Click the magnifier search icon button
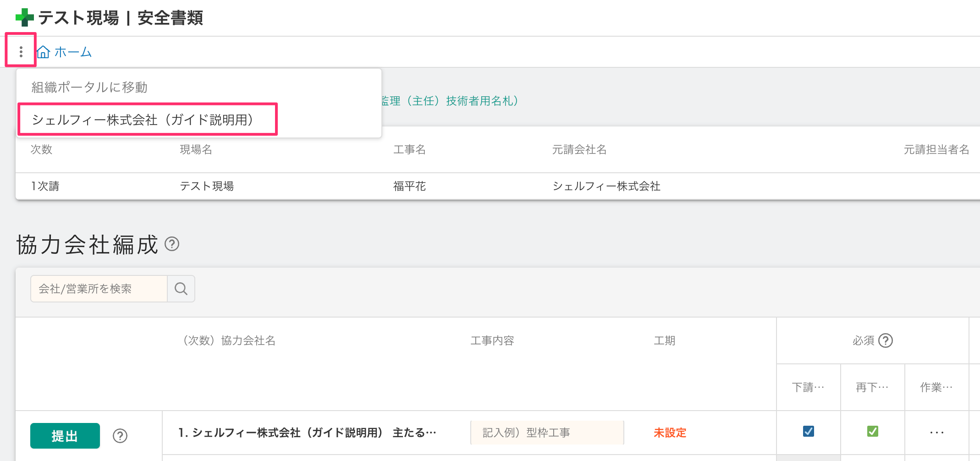This screenshot has height=461, width=980. tap(181, 289)
